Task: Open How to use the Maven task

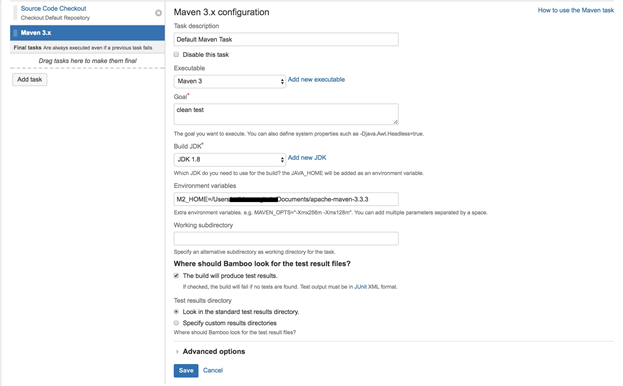Action: [x=576, y=10]
